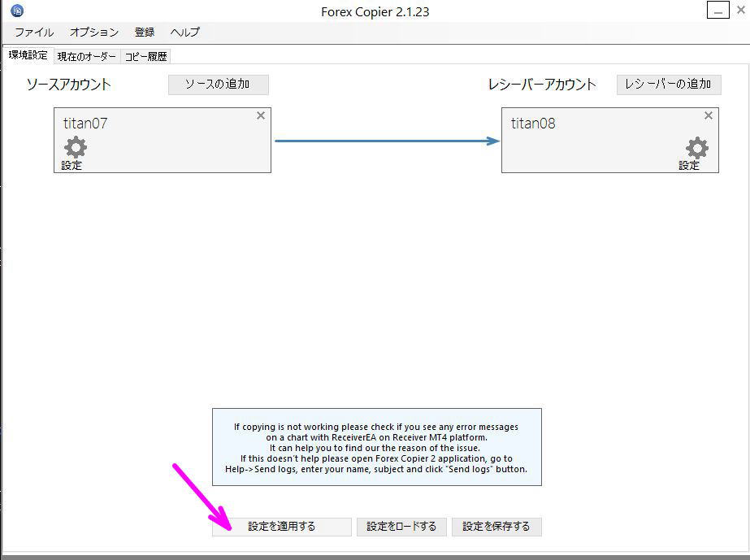Click the 設定 label beside titan08 gear
The width and height of the screenshot is (750, 560).
click(690, 165)
